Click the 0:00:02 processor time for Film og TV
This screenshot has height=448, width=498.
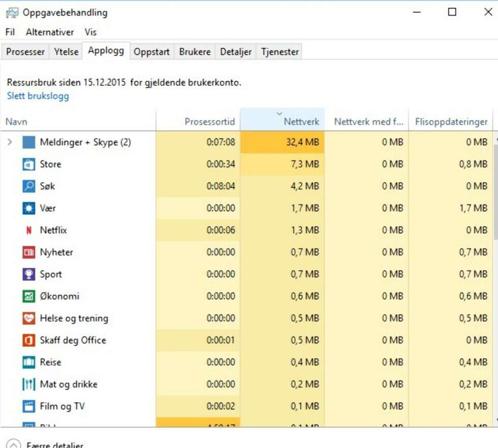[x=221, y=406]
